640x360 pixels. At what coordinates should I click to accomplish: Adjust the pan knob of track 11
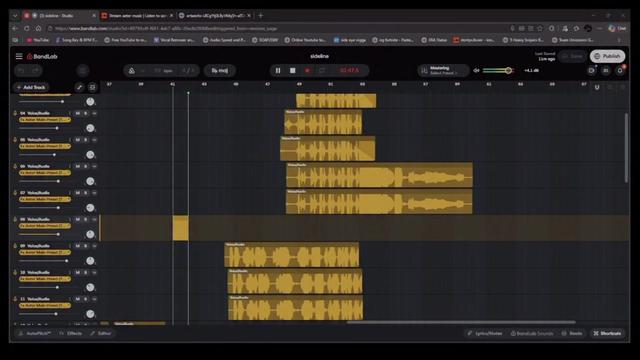[90, 314]
